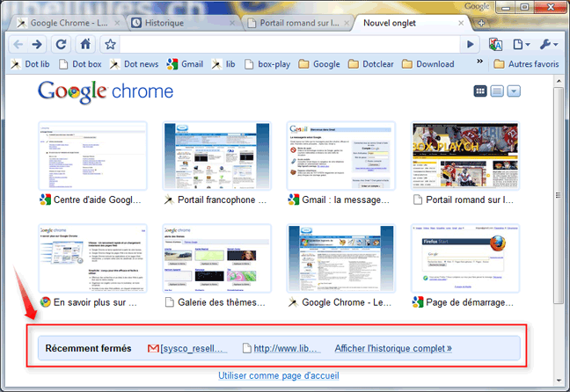Go back with the left arrow button

pos(18,44)
